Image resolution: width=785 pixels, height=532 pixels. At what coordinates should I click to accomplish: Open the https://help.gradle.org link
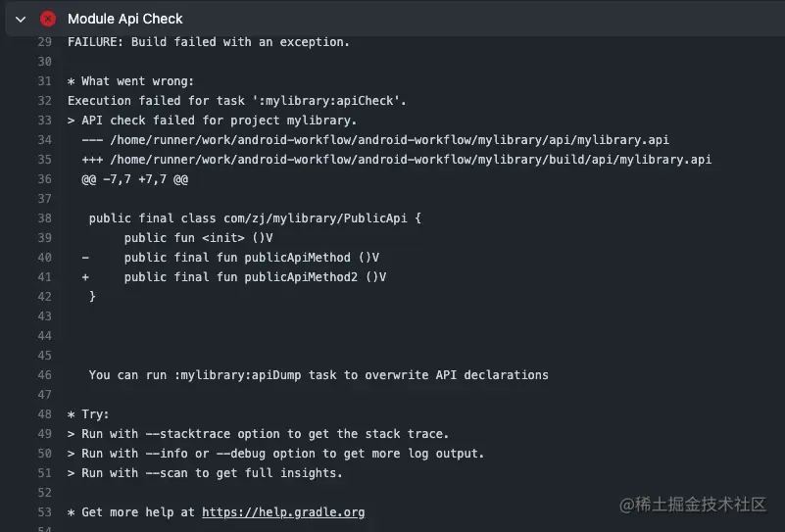pos(283,512)
